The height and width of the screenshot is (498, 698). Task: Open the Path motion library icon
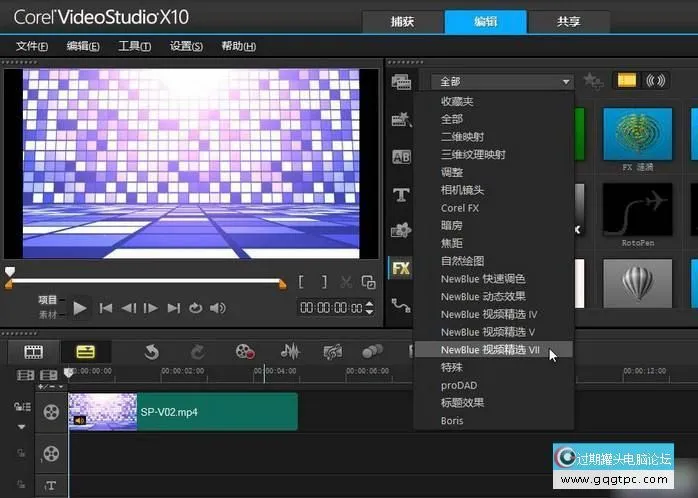pos(401,305)
